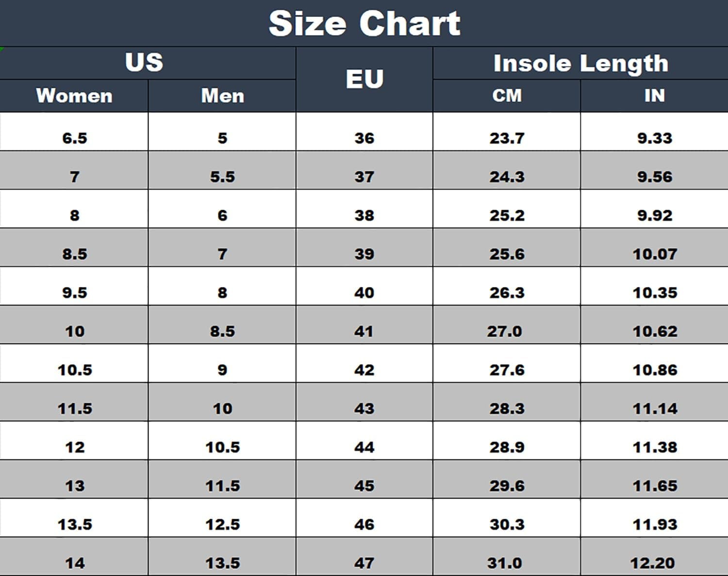Select women's size 11.5 cell
This screenshot has width=728, height=576.
[74, 409]
